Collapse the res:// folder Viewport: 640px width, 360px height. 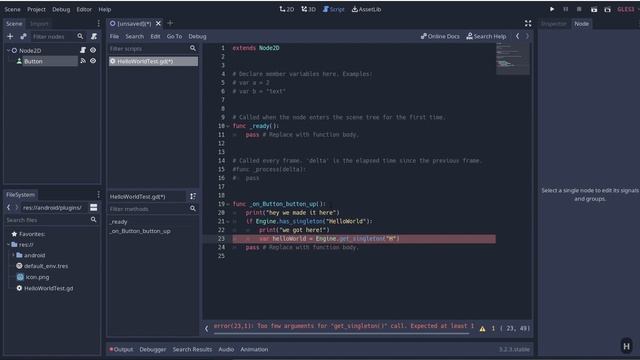(x=8, y=244)
